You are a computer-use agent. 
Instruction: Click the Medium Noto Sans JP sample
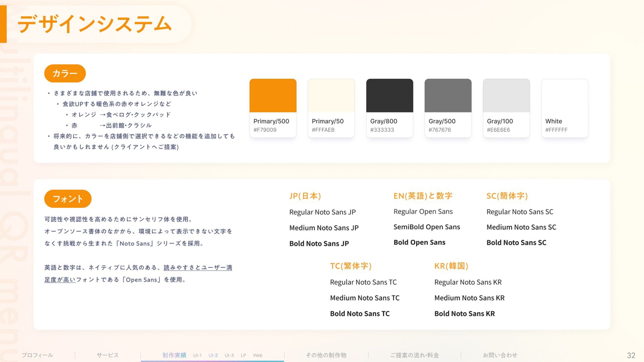(x=324, y=228)
